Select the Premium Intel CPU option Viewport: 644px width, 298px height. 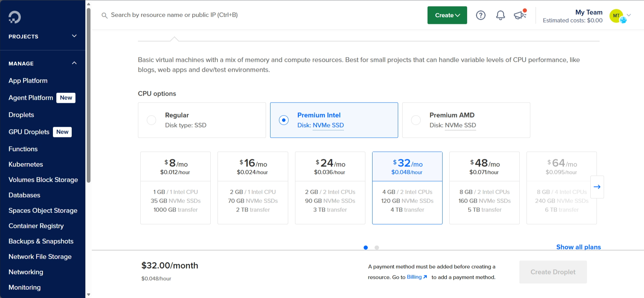[334, 120]
